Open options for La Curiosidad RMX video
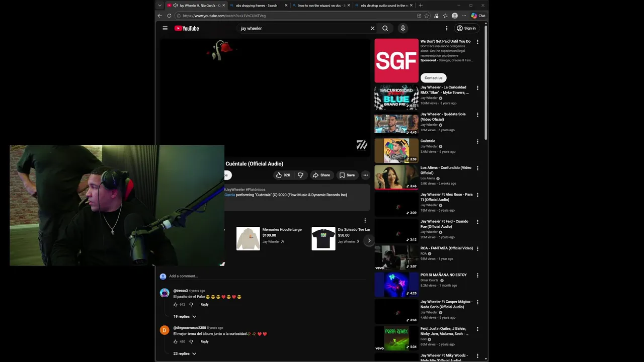 477,88
